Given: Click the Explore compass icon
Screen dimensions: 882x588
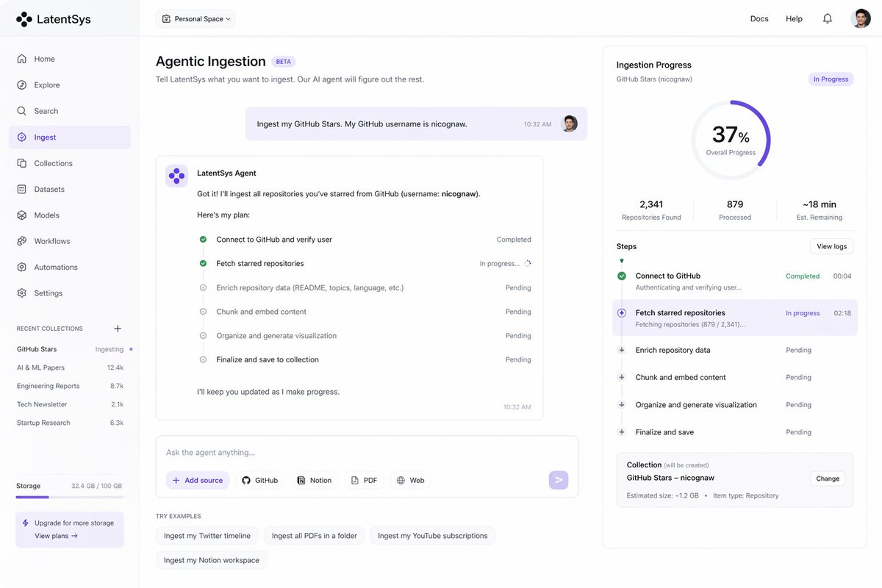Looking at the screenshot, I should pos(22,85).
